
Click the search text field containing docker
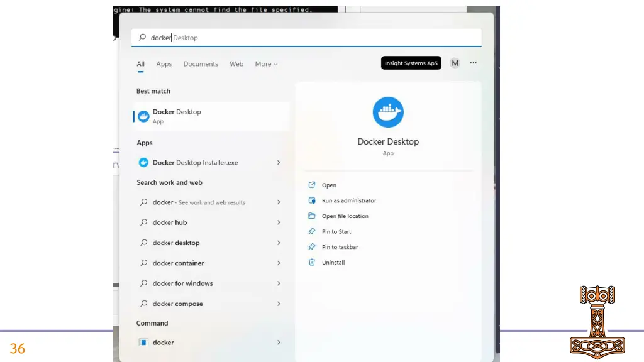click(x=306, y=37)
